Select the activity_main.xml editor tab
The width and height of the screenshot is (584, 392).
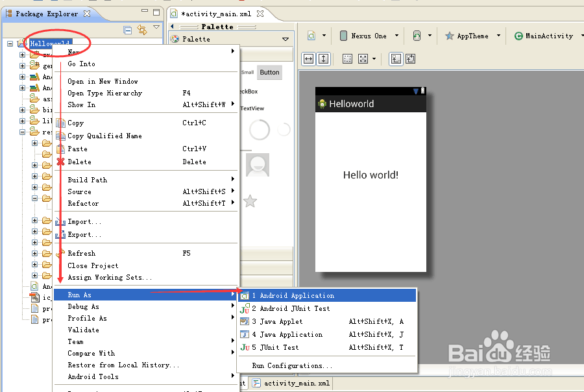[216, 14]
